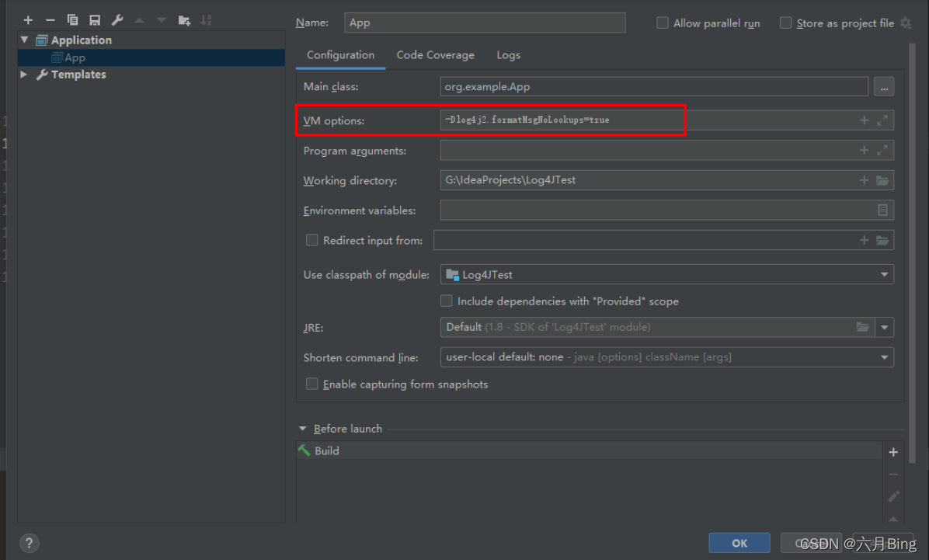
Task: Remove selected configuration with minus icon
Action: pyautogui.click(x=50, y=20)
